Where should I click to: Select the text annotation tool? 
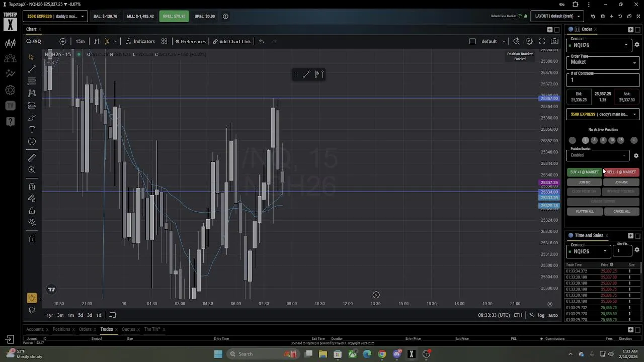click(32, 130)
